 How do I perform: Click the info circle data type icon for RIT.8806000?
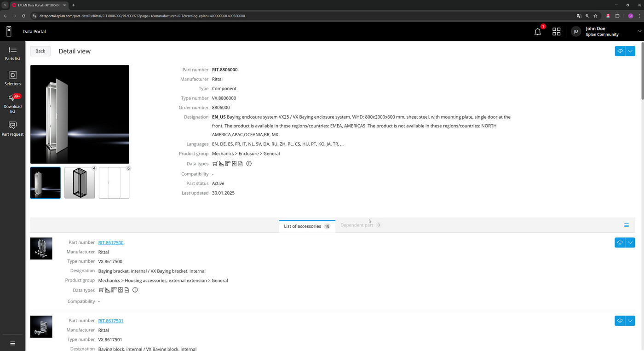pos(249,164)
